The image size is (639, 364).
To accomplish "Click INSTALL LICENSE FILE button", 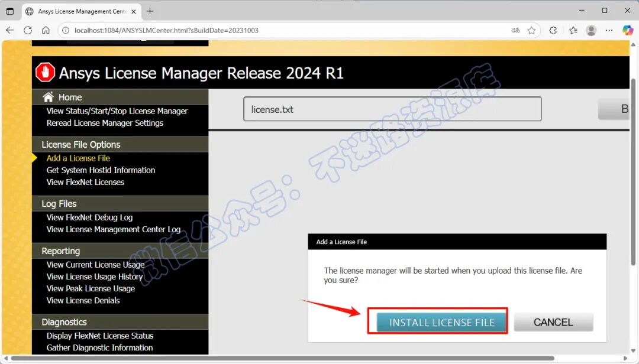I will pos(442,323).
